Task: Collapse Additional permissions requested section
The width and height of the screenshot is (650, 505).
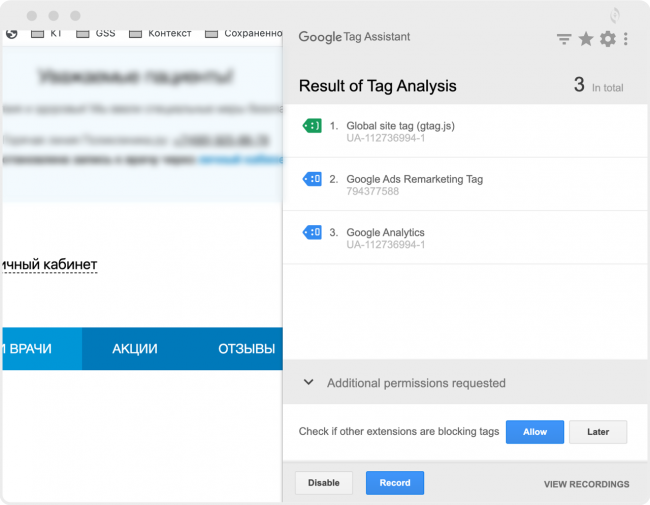Action: pos(309,383)
